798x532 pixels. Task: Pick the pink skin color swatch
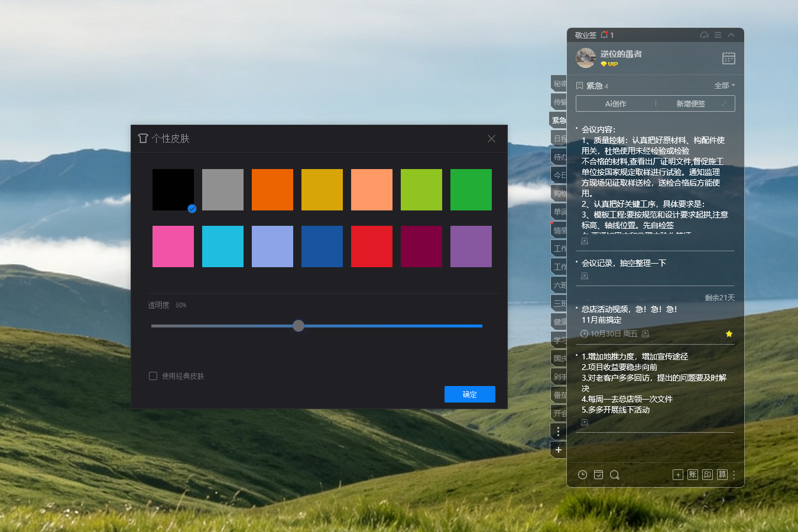(173, 246)
